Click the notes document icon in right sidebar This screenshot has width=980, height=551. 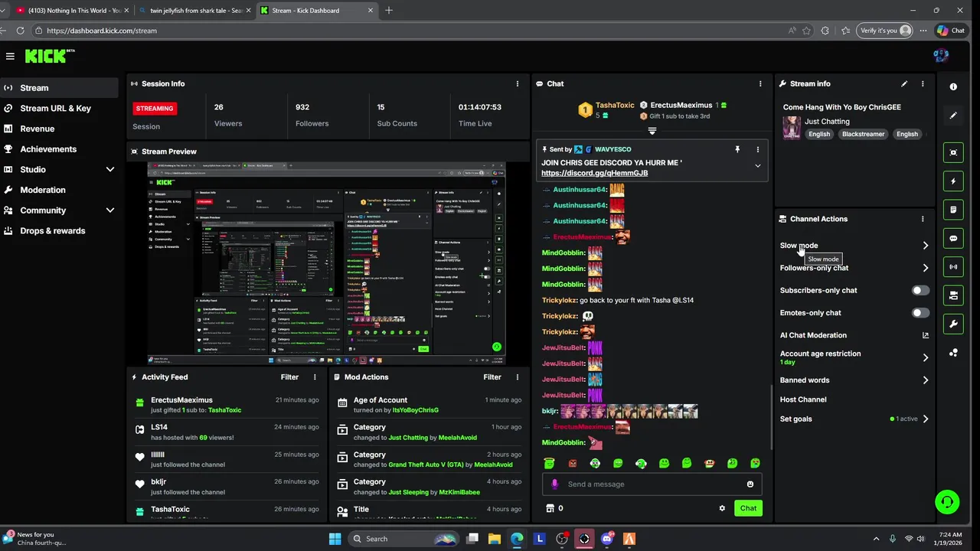(953, 210)
